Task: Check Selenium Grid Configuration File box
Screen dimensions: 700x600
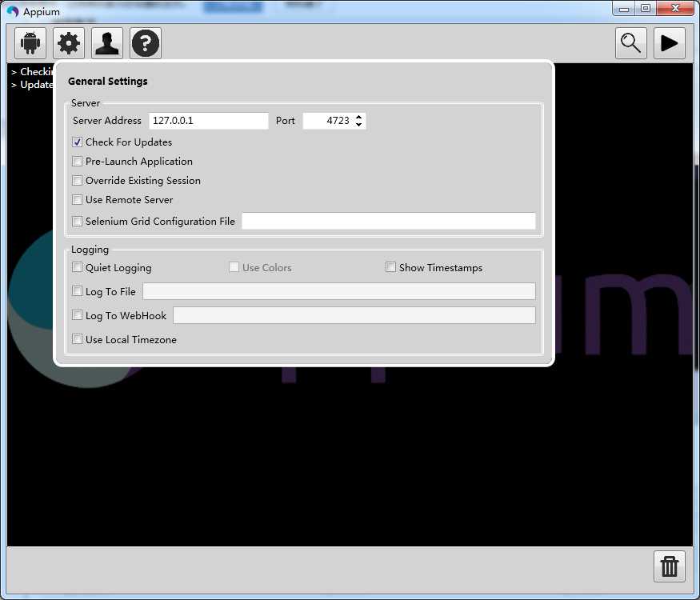Action: click(x=78, y=221)
